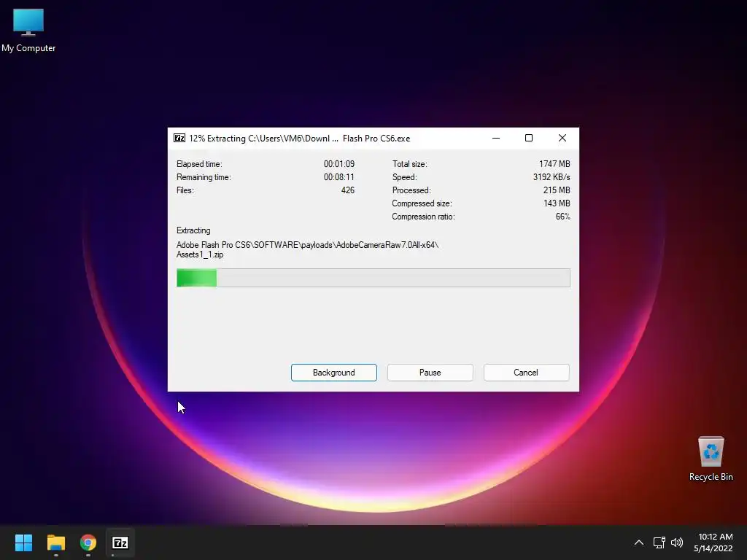Click the 12% Extracting title bar text
Screen dimensions: 747x560
(300, 139)
